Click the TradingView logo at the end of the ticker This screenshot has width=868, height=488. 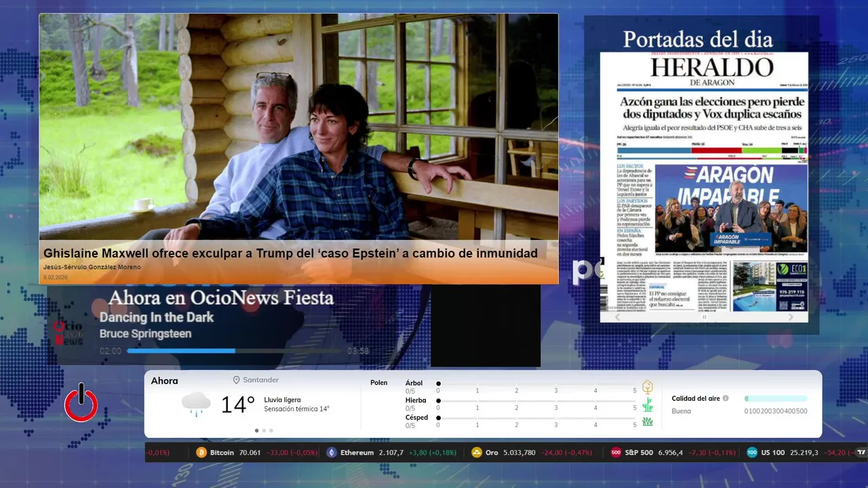pos(861,452)
